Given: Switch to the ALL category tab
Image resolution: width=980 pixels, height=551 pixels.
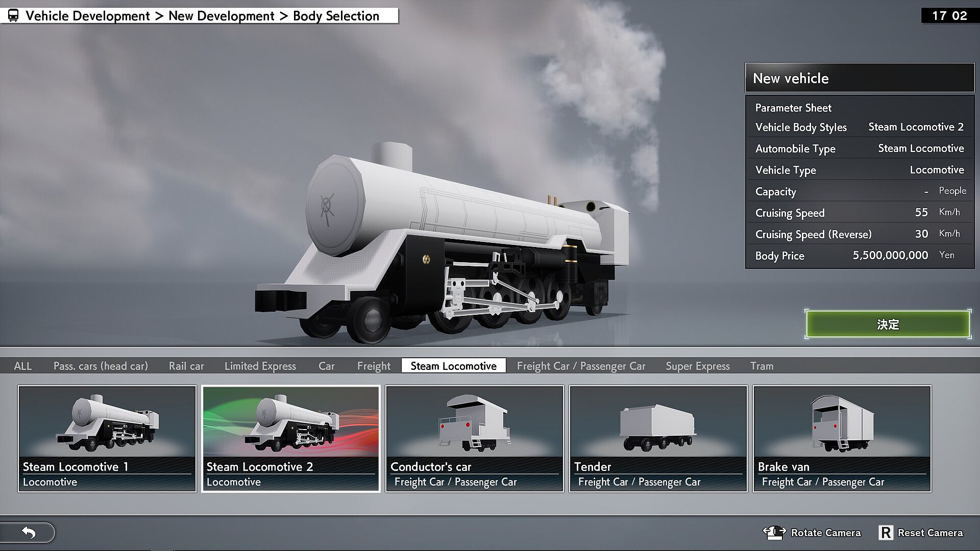Looking at the screenshot, I should tap(23, 366).
